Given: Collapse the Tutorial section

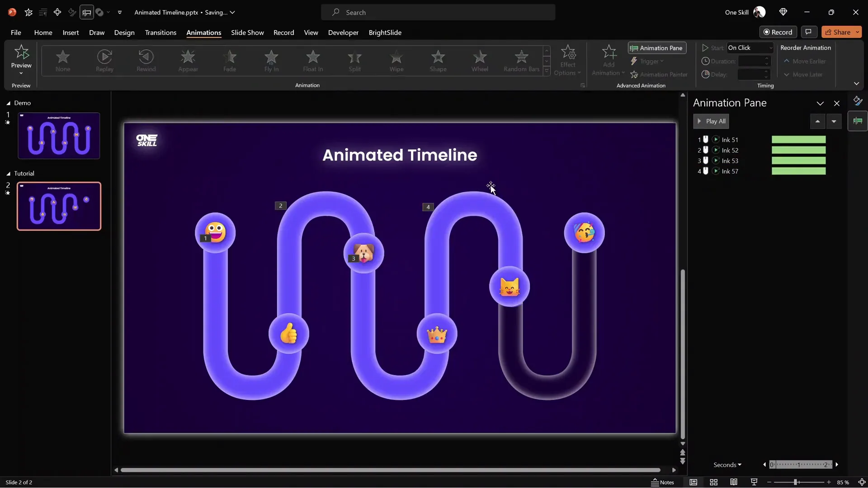Looking at the screenshot, I should click(x=8, y=174).
